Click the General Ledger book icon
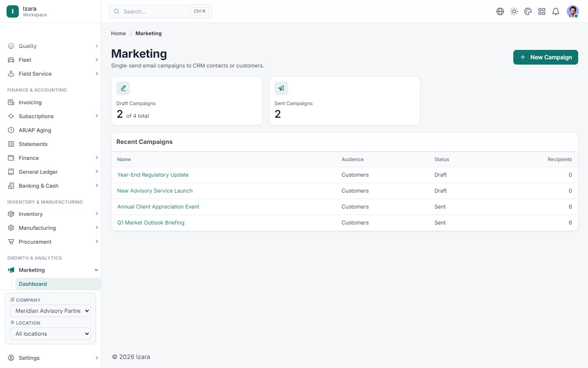This screenshot has width=588, height=368. point(11,172)
